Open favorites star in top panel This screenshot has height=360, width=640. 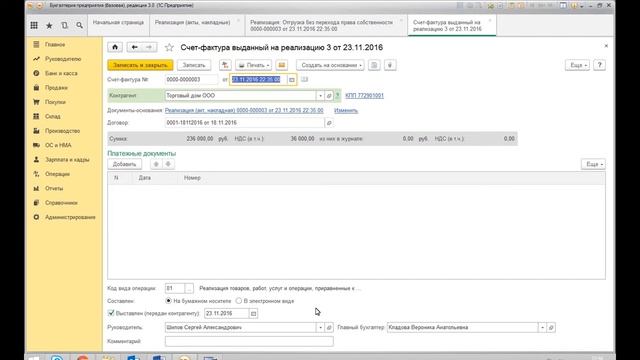point(49,25)
